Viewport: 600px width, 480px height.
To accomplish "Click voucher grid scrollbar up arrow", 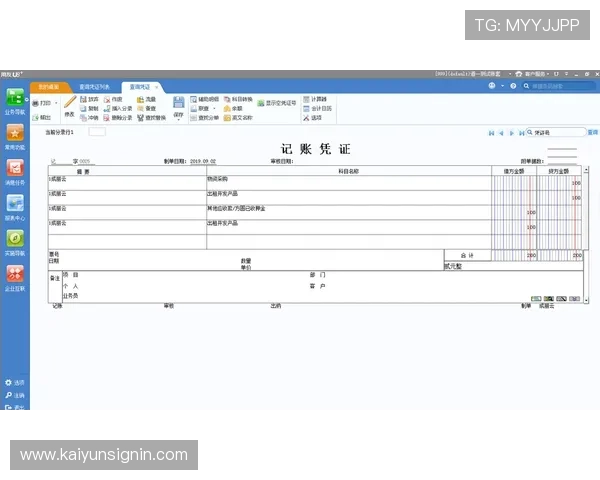I will coord(586,169).
